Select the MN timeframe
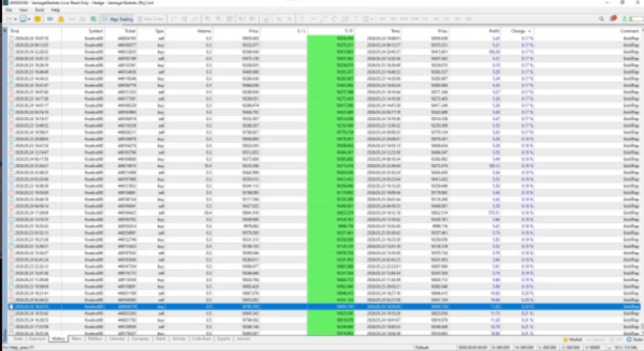 [469, 19]
